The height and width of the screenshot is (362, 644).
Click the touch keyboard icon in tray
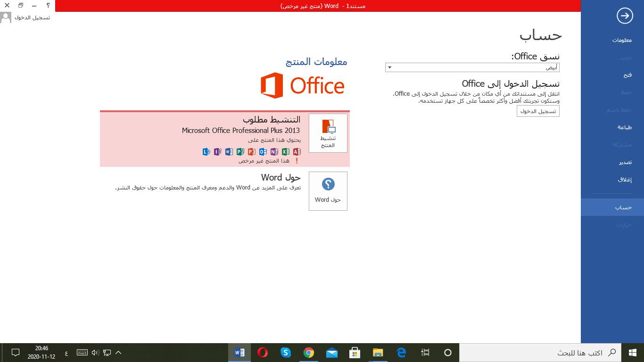pyautogui.click(x=82, y=353)
